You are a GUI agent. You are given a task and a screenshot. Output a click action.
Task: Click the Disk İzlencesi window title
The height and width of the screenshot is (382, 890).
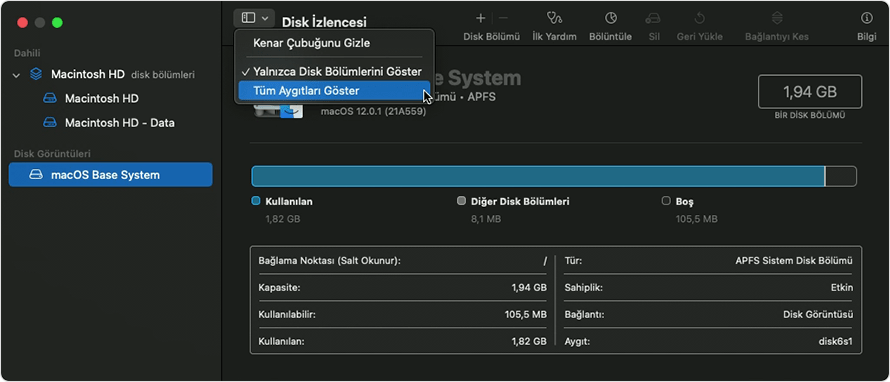pos(324,22)
